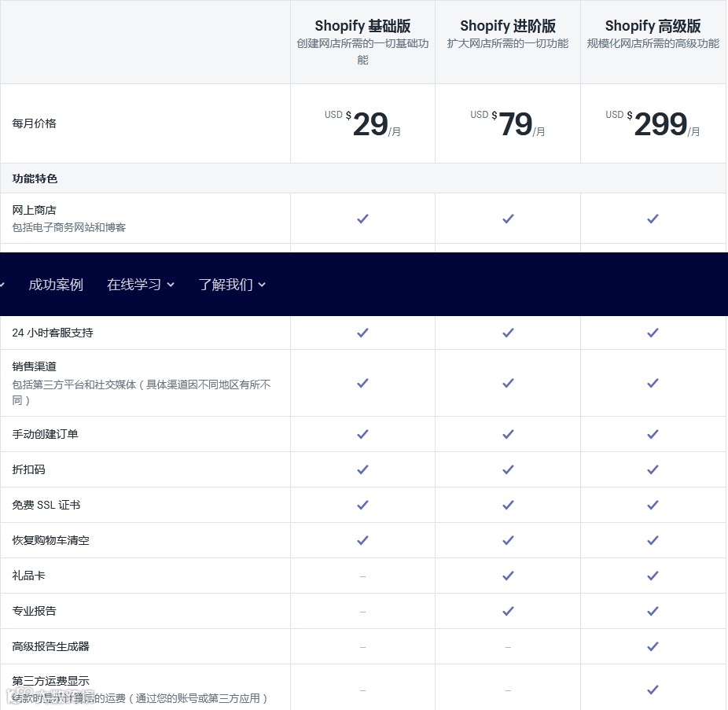Click the USD $29/月 price
The image size is (728, 710).
pyautogui.click(x=362, y=124)
